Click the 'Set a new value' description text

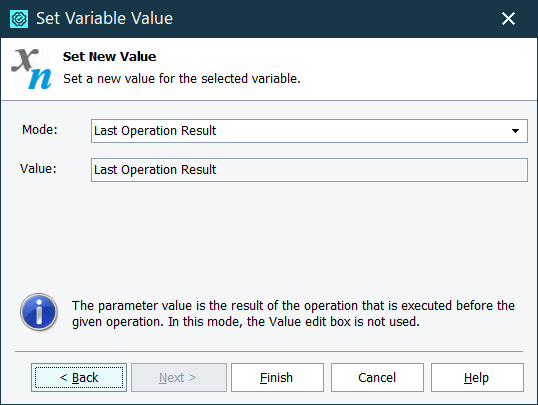pos(182,79)
